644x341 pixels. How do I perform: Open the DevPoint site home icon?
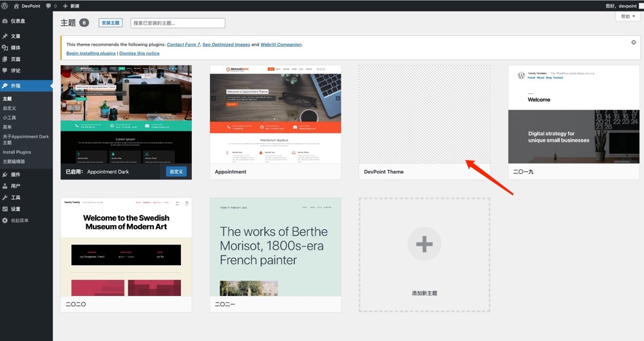(x=17, y=6)
